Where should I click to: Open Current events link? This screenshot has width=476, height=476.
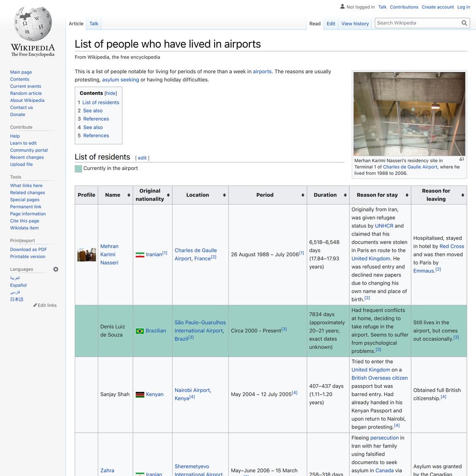click(26, 86)
